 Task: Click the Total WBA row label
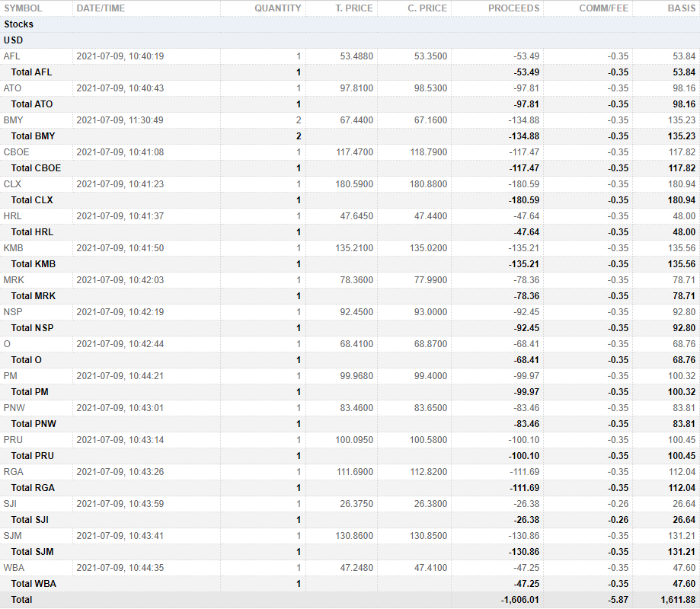pyautogui.click(x=34, y=584)
